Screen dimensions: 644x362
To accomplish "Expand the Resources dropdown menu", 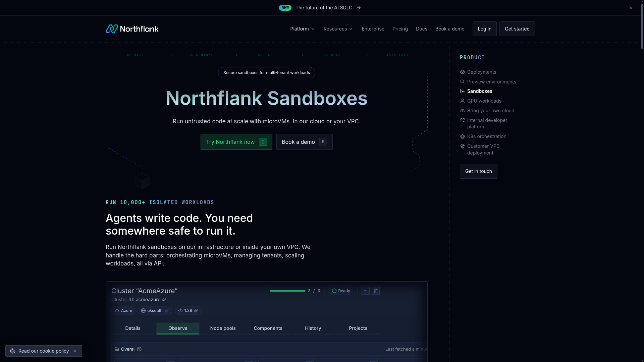I will pos(338,29).
